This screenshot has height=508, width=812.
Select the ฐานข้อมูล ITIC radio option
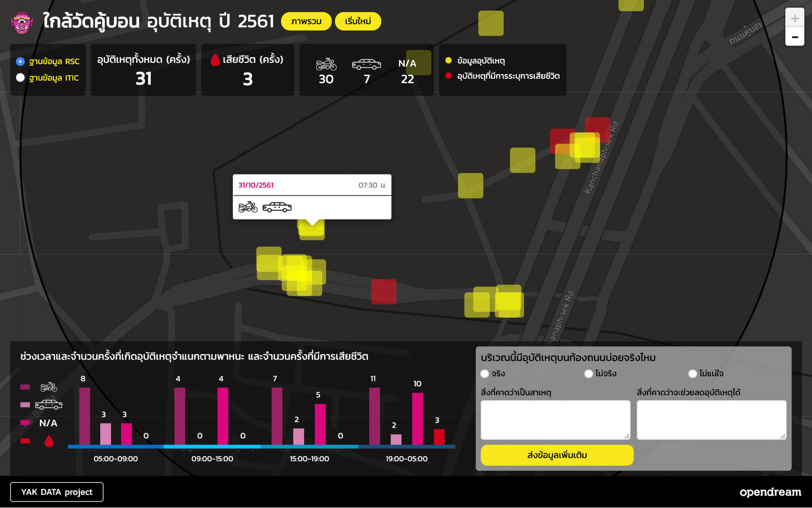coord(20,78)
